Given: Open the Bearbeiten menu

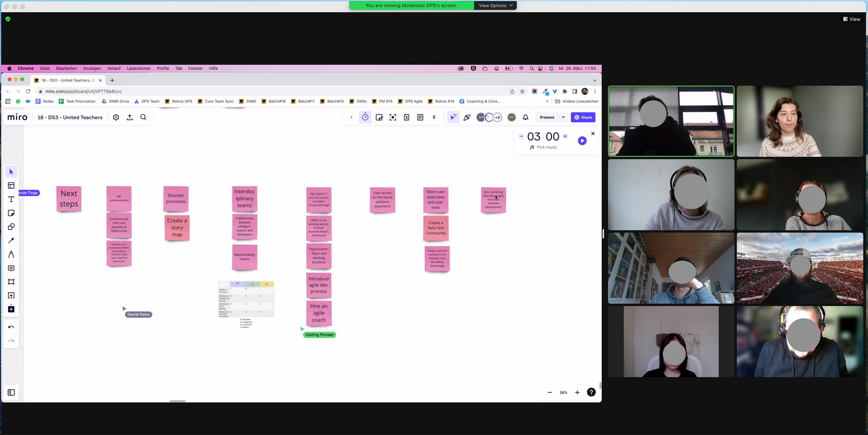Looking at the screenshot, I should point(66,68).
